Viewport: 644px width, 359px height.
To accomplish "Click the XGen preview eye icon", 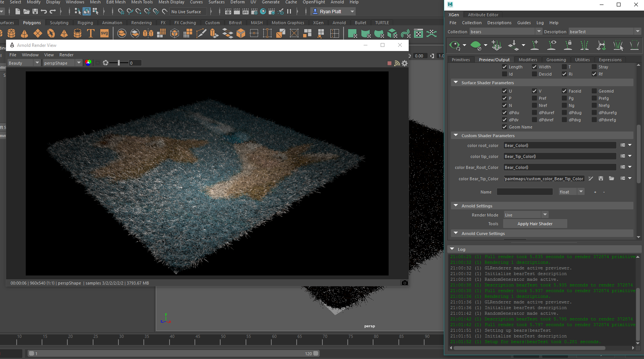I will (x=454, y=46).
